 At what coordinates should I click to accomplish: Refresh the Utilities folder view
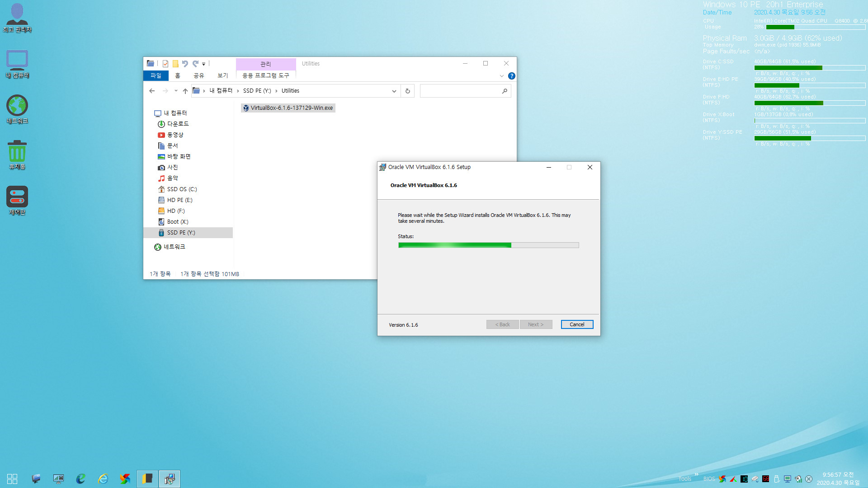pyautogui.click(x=407, y=91)
